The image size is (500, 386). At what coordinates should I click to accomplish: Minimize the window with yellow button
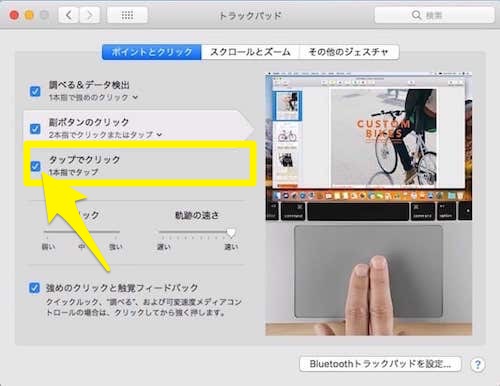29,15
